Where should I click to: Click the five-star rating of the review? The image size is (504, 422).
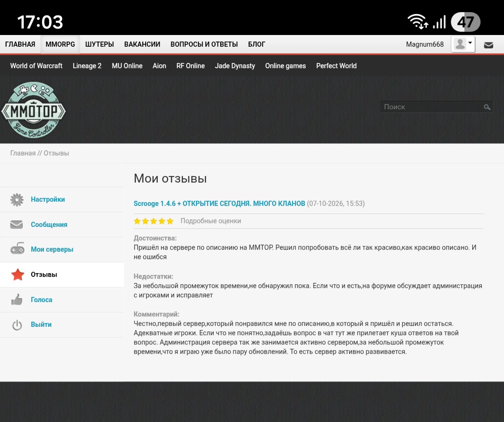click(154, 221)
